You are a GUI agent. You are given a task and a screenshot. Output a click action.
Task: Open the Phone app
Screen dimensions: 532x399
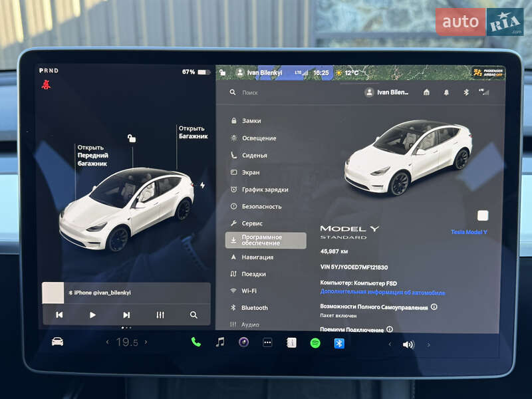[x=196, y=342]
